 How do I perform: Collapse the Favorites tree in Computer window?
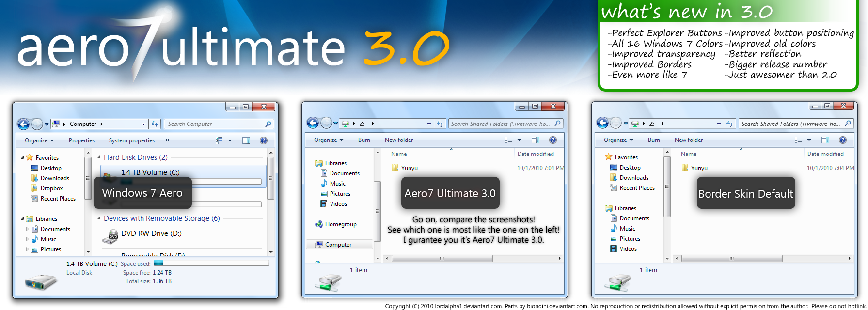point(22,158)
